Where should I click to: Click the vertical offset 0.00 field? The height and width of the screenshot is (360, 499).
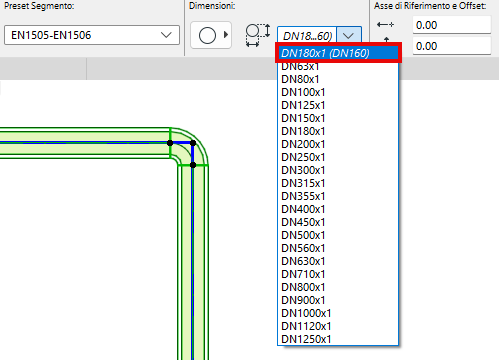tap(452, 46)
